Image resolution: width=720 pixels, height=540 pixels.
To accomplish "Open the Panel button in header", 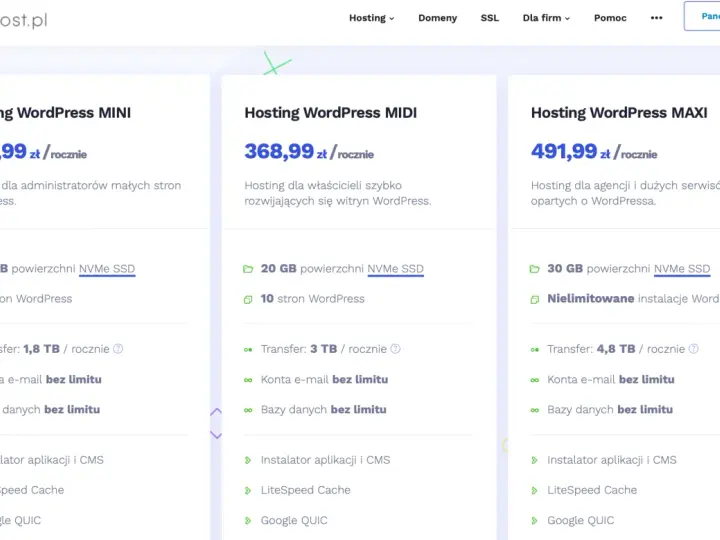I will pyautogui.click(x=702, y=16).
